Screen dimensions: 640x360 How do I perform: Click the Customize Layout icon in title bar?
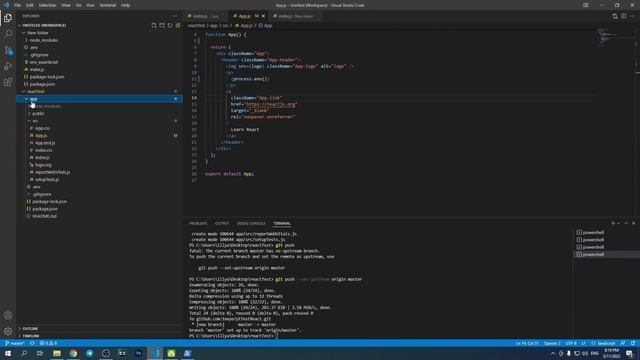point(586,5)
